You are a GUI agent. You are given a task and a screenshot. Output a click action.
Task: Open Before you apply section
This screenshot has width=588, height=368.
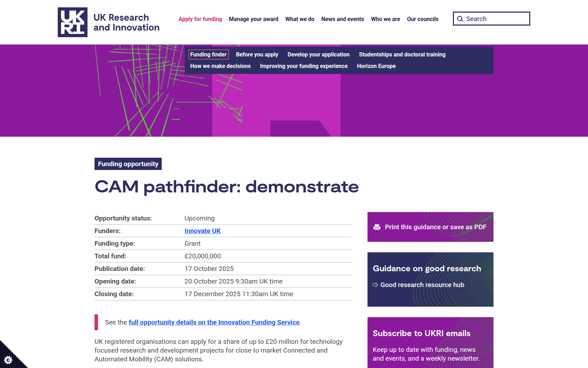(257, 54)
